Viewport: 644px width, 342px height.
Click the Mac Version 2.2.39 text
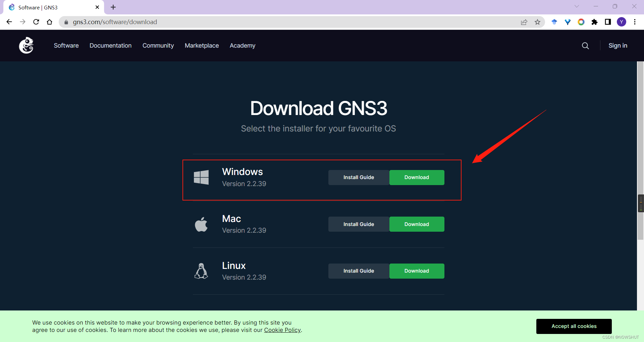click(244, 230)
